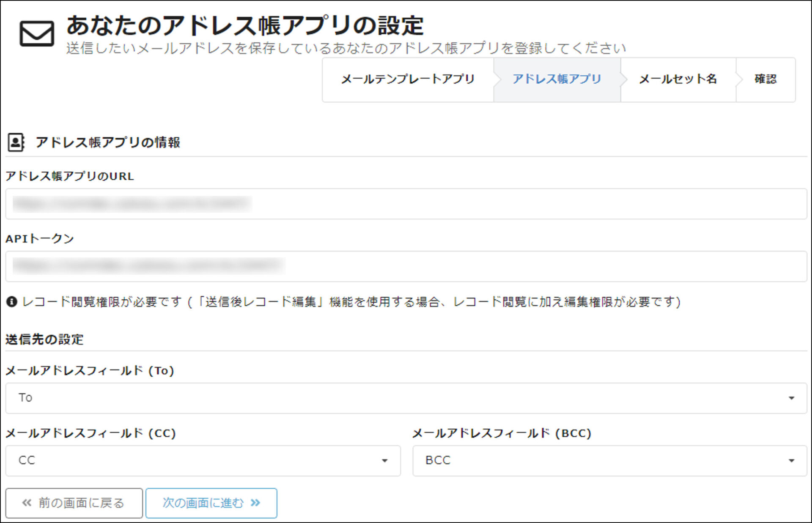Click the envelope mail icon in the header
812x523 pixels.
click(37, 33)
